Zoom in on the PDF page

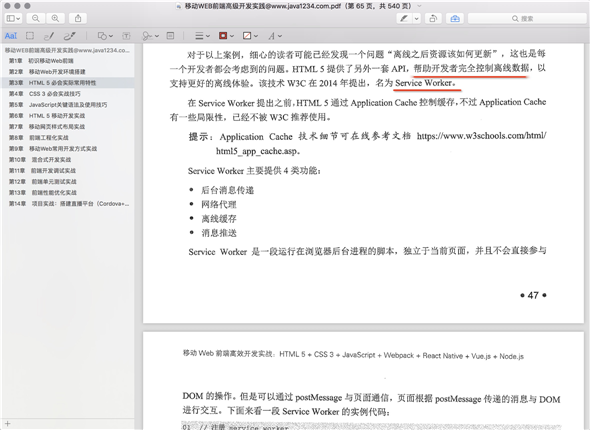click(55, 18)
